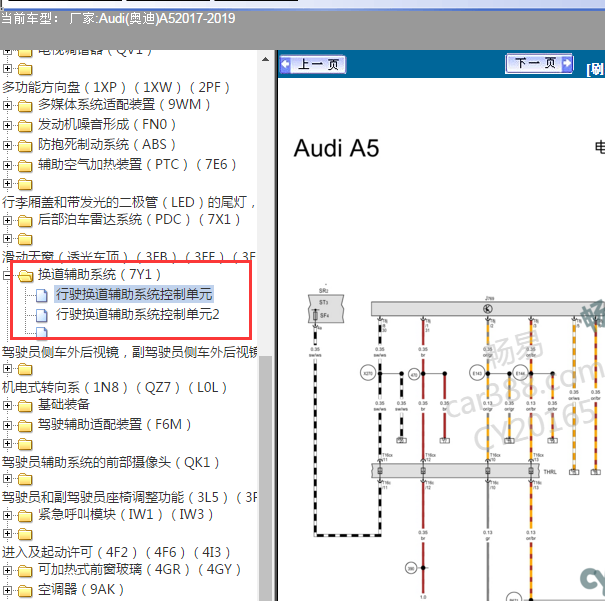Go to previous page with 上一页 button
This screenshot has height=601, width=605.
click(313, 64)
